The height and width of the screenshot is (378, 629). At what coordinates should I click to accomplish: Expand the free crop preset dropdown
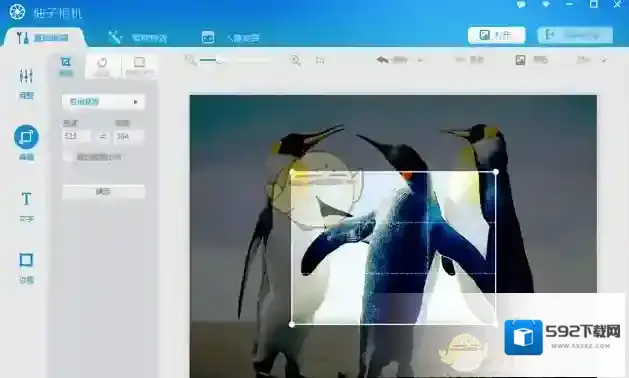[x=103, y=102]
